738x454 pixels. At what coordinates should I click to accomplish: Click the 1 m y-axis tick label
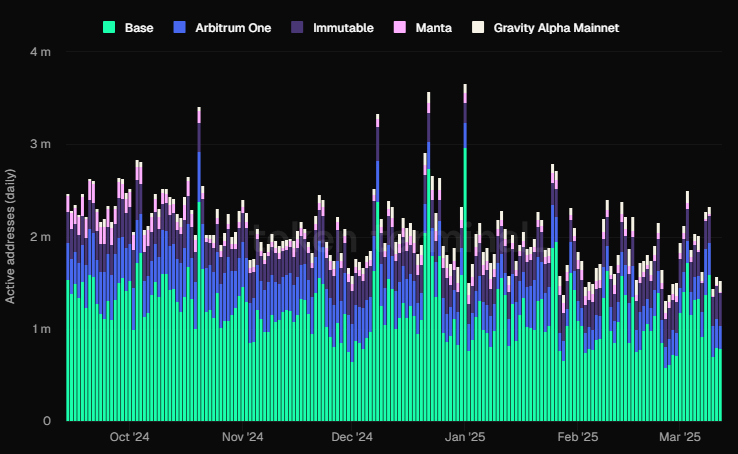(x=43, y=329)
